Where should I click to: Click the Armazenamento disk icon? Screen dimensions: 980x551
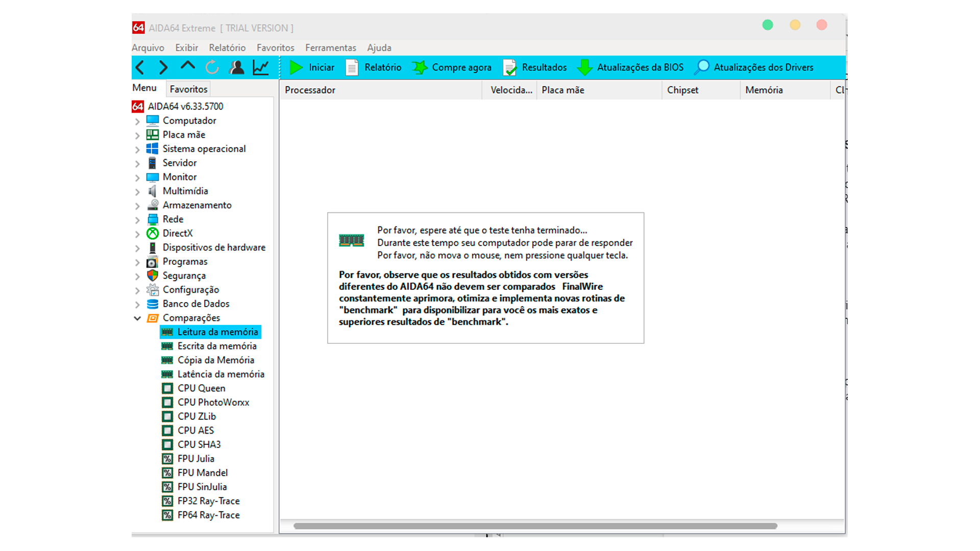153,205
